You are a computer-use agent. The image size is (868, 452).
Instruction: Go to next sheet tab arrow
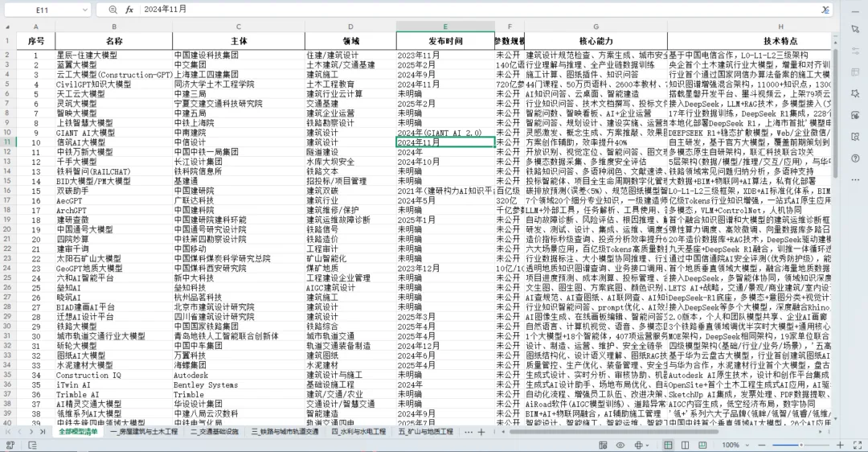pos(31,432)
